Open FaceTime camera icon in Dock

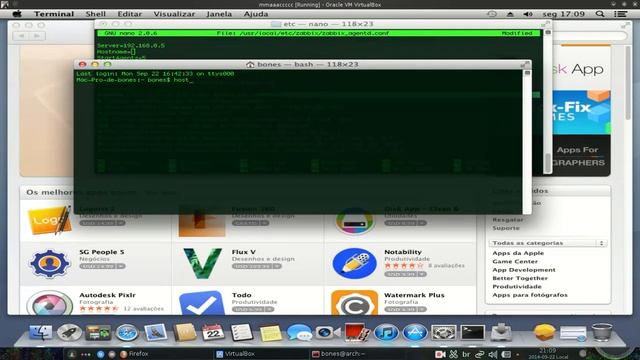(x=328, y=333)
